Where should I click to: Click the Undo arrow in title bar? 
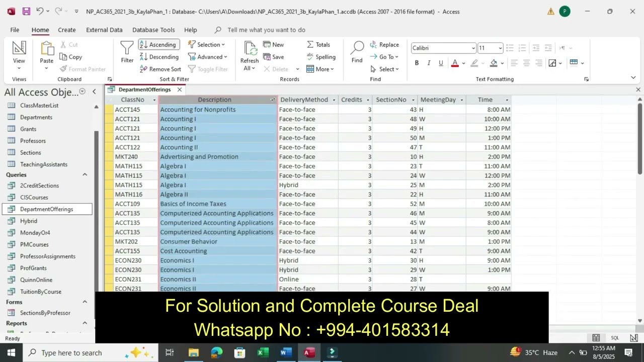(40, 11)
